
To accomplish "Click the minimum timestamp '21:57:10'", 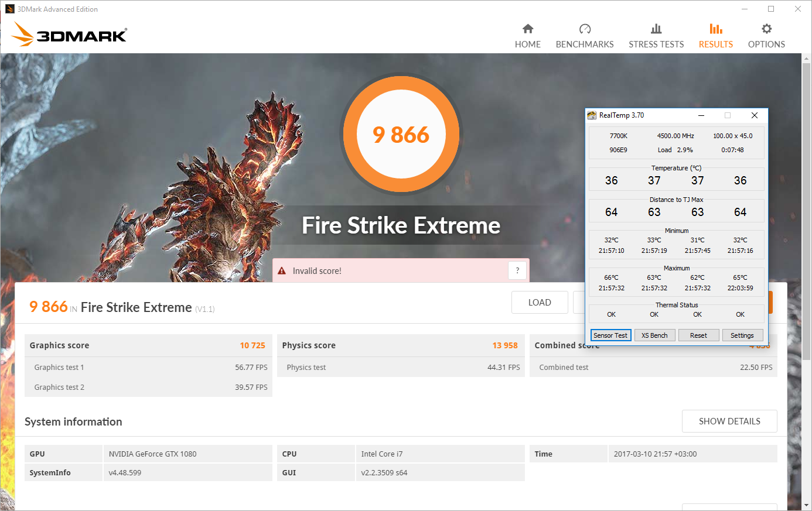I will [x=612, y=251].
